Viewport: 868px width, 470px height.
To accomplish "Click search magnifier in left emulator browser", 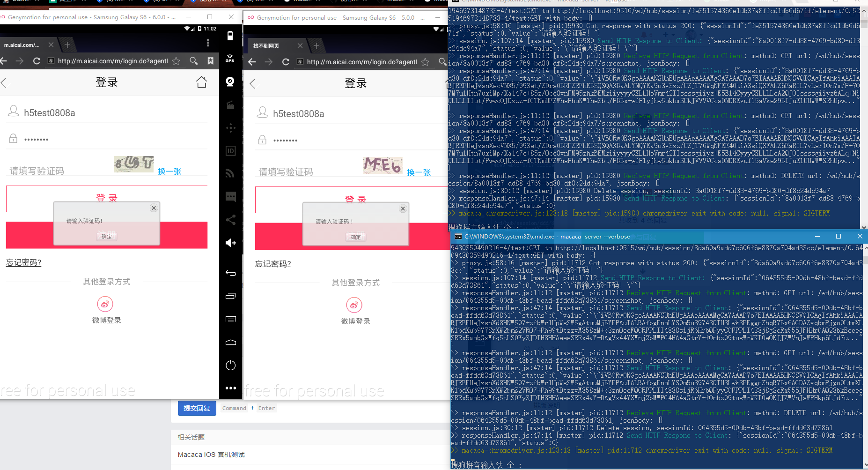I will coord(193,61).
